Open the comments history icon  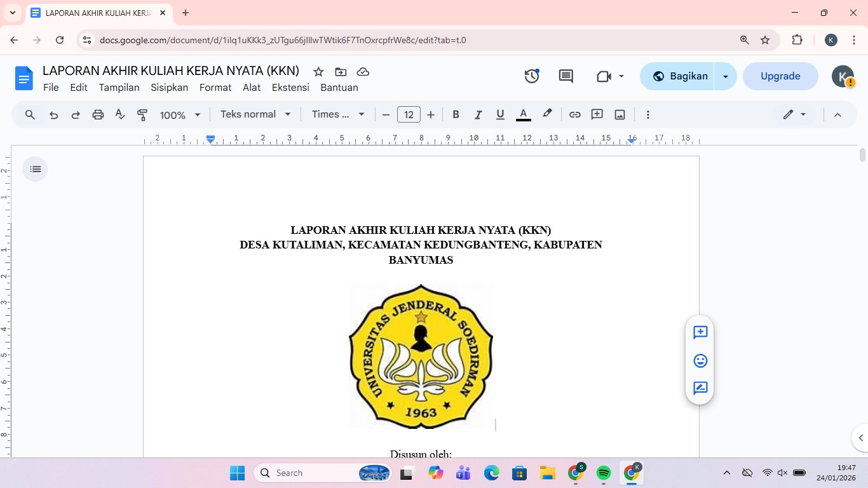point(566,76)
